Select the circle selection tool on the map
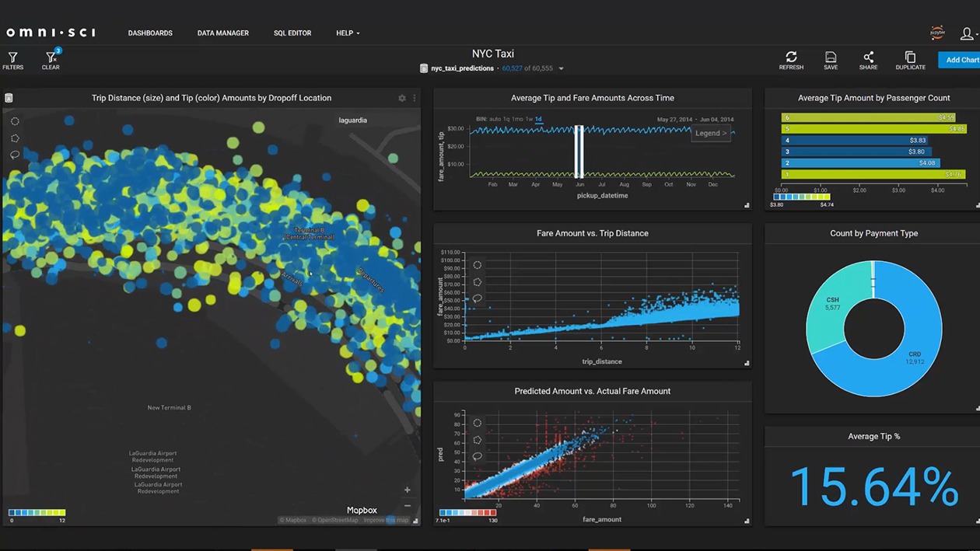This screenshot has height=551, width=980. point(15,122)
